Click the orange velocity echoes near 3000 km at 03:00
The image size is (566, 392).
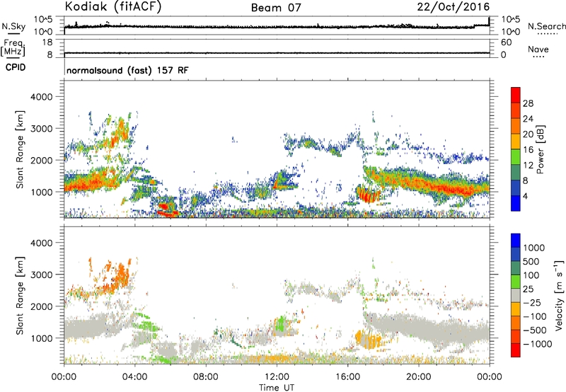[x=122, y=275]
